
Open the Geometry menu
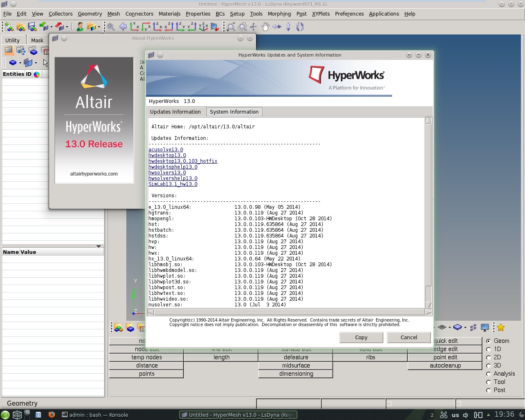[90, 14]
